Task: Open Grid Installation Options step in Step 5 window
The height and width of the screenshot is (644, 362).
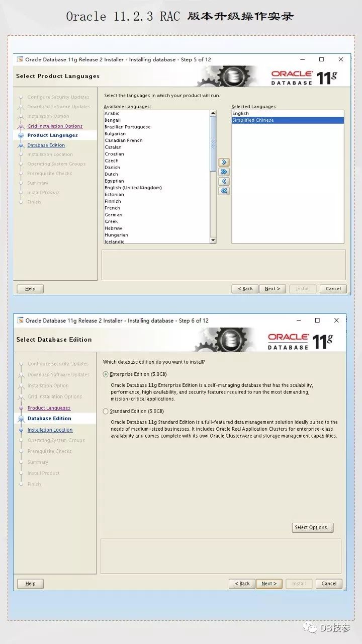Action: tap(55, 126)
